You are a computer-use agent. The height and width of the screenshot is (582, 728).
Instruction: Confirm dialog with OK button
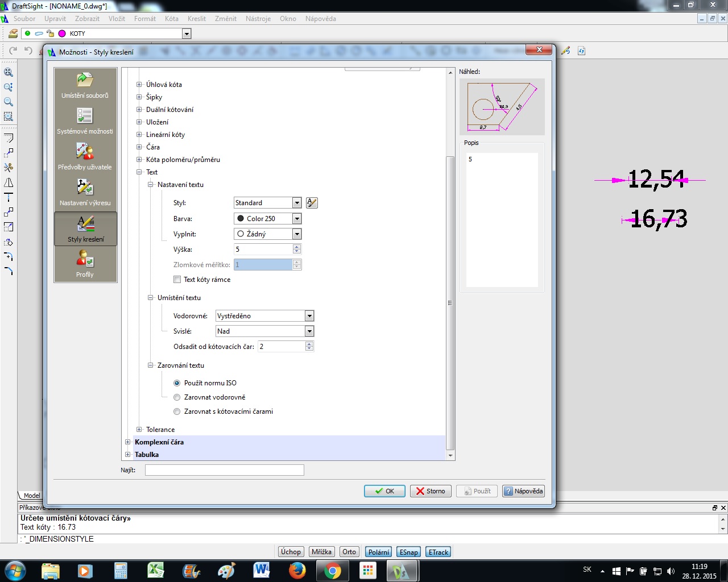click(x=384, y=491)
